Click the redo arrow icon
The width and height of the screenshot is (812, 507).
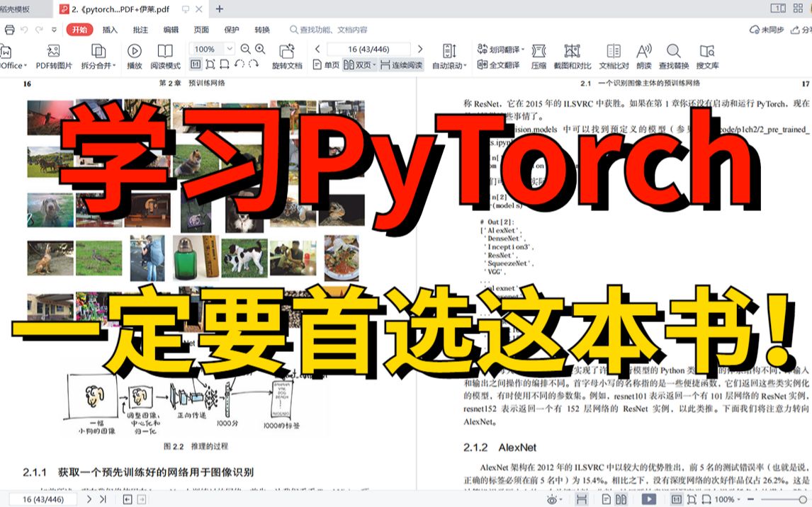pyautogui.click(x=39, y=30)
